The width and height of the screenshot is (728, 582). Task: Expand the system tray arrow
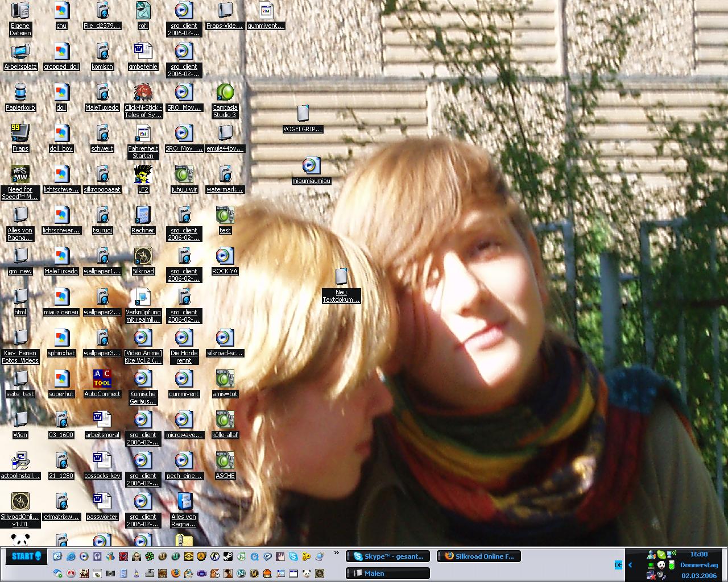(x=630, y=564)
